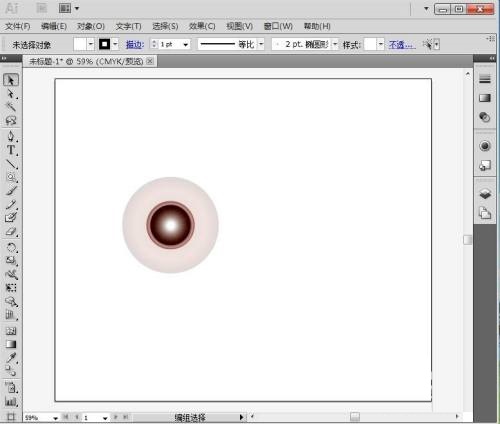The height and width of the screenshot is (424, 500).
Task: Close the 未标题-1 document tab
Action: pyautogui.click(x=150, y=61)
